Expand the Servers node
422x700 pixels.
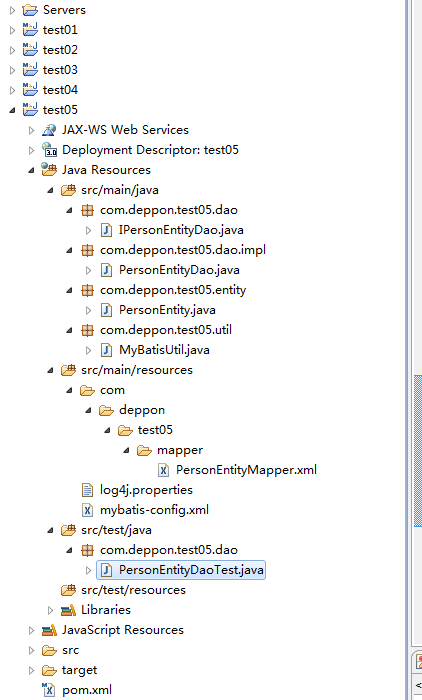(x=12, y=10)
